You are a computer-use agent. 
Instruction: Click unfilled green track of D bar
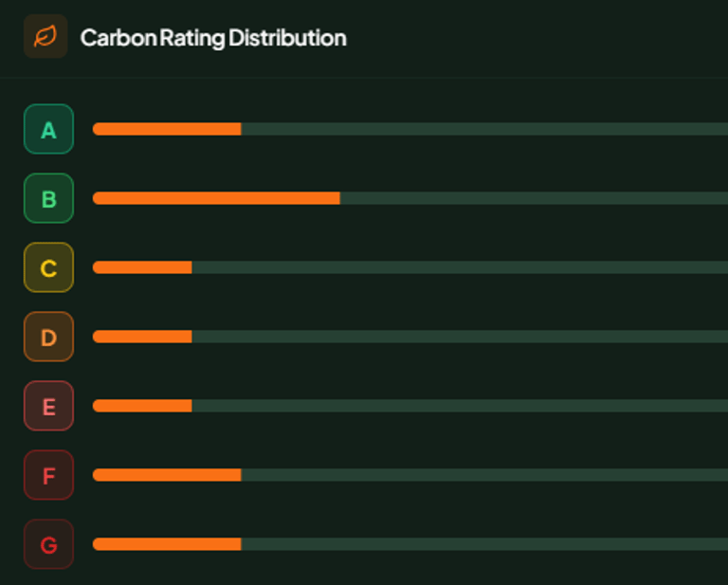(460, 337)
